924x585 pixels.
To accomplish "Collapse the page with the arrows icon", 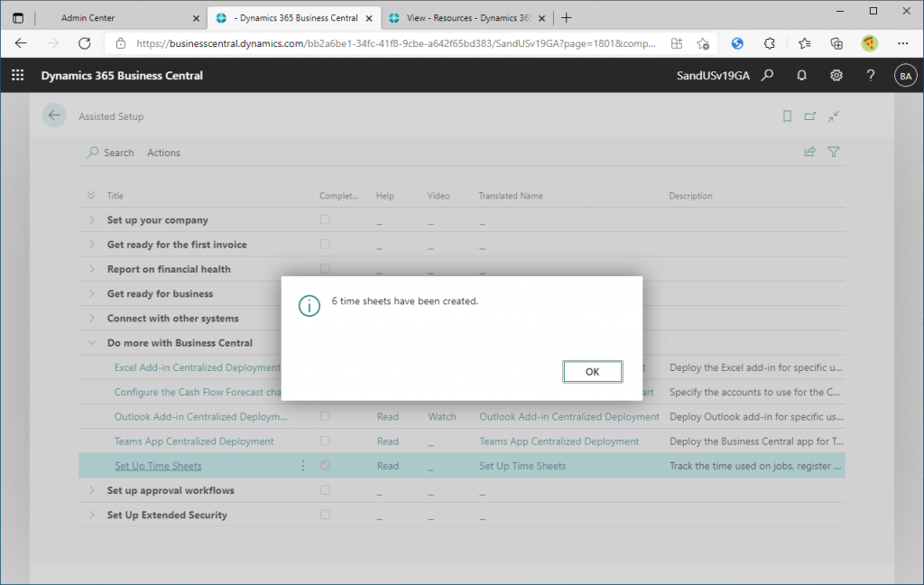I will click(x=833, y=116).
